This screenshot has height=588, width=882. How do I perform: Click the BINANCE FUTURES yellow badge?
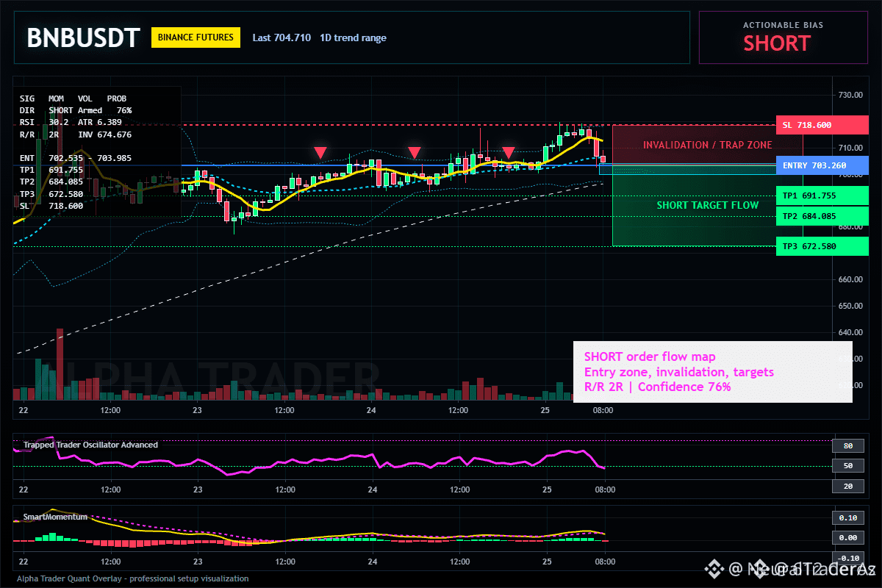pos(196,37)
